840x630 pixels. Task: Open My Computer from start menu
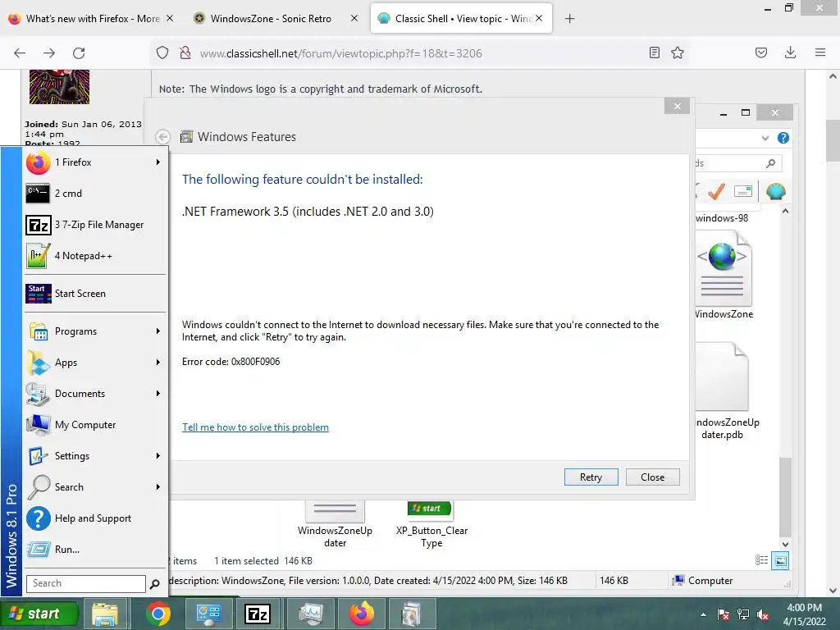coord(94,425)
